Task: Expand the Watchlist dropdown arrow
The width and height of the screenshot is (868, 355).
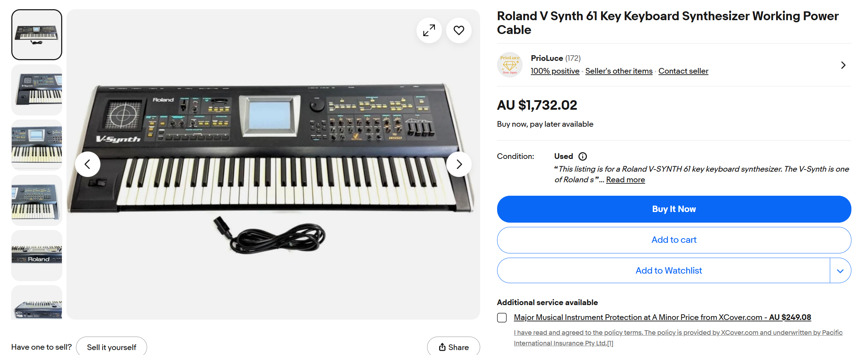Action: coord(840,271)
